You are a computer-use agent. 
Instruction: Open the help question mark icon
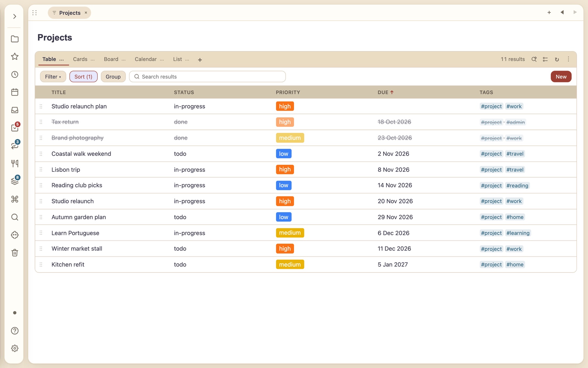pos(15,331)
